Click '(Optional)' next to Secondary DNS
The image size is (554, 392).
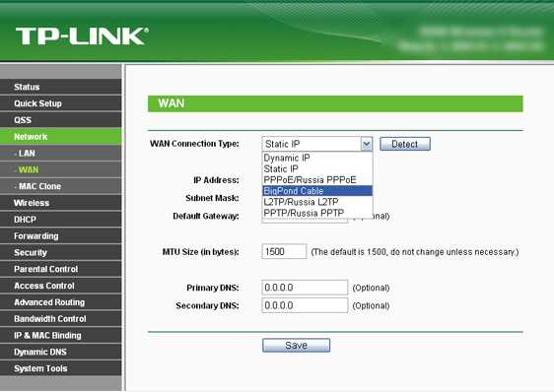click(371, 306)
